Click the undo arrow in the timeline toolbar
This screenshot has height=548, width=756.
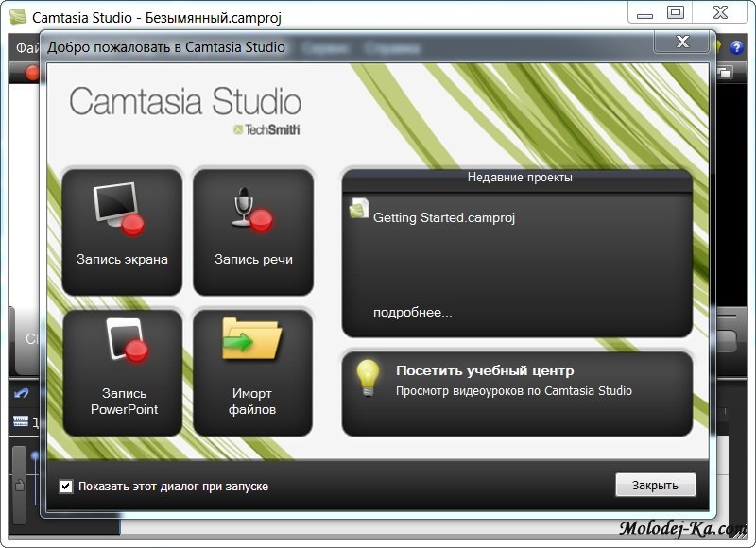pyautogui.click(x=21, y=394)
